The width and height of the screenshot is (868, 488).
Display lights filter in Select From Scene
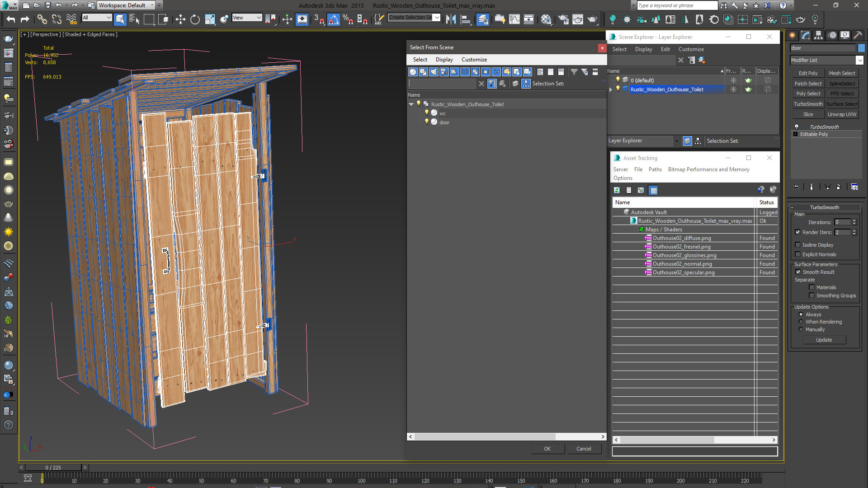pos(434,72)
